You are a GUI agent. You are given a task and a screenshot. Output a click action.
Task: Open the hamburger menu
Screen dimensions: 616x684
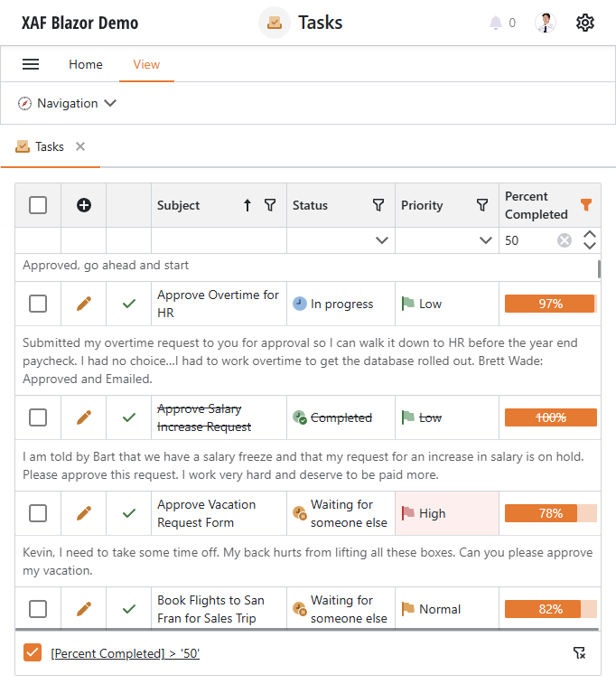pyautogui.click(x=31, y=64)
